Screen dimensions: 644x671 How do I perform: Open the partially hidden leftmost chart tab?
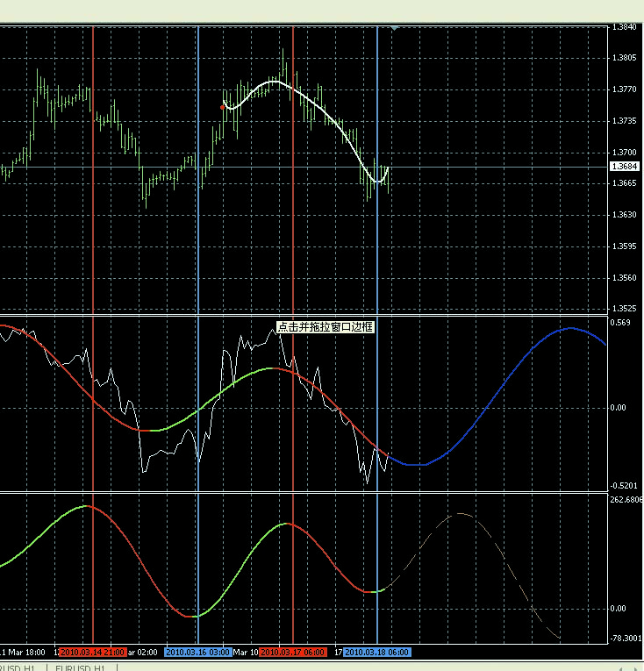click(x=18, y=667)
